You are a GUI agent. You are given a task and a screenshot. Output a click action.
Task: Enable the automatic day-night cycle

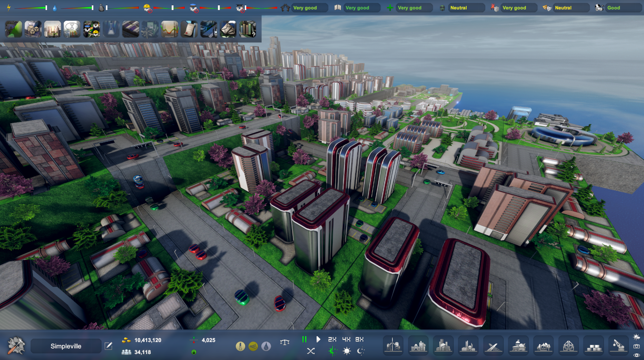pyautogui.click(x=332, y=351)
